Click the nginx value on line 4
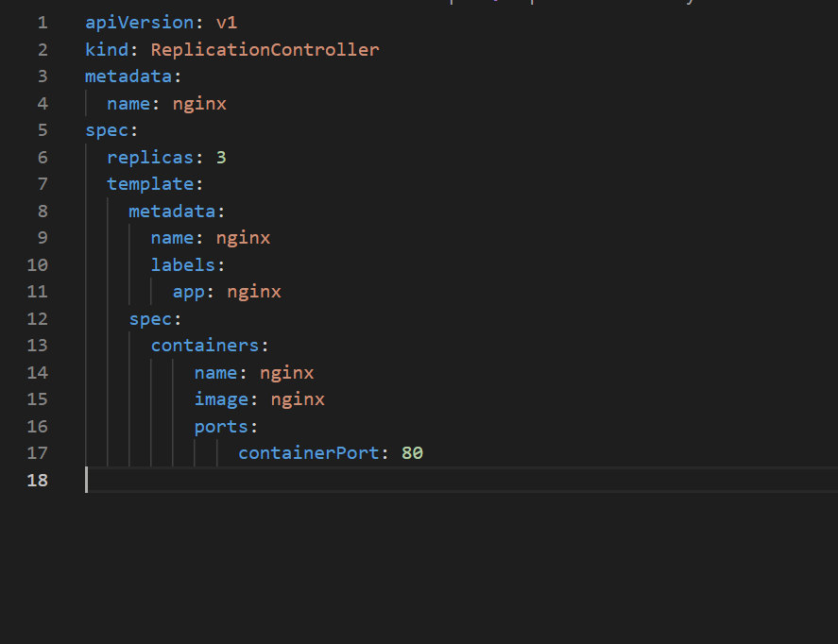The image size is (838, 644). click(199, 103)
